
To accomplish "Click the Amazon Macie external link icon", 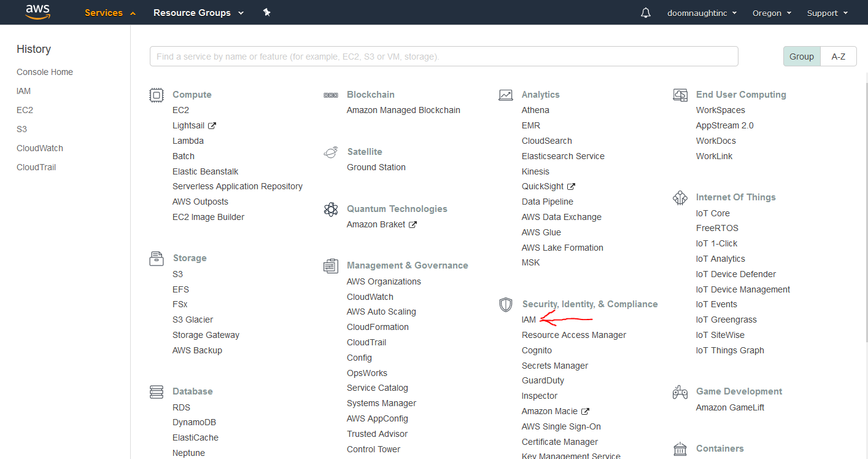I will point(586,412).
